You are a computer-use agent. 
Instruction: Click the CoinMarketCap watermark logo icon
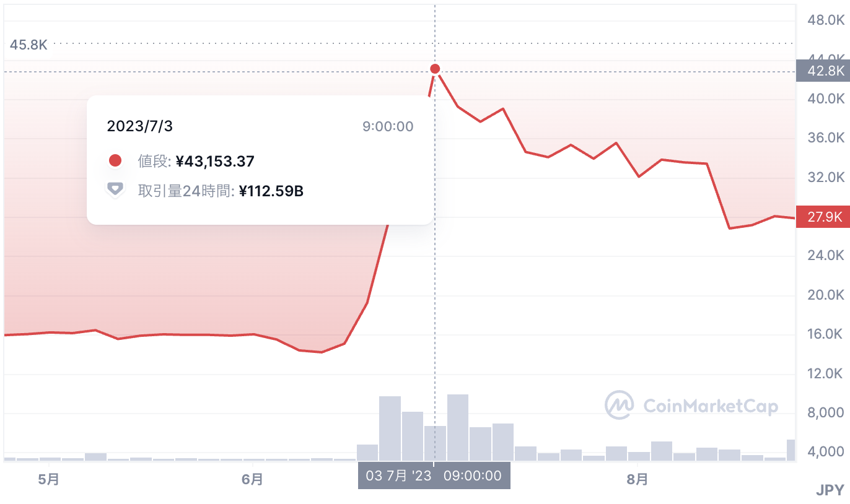click(619, 406)
